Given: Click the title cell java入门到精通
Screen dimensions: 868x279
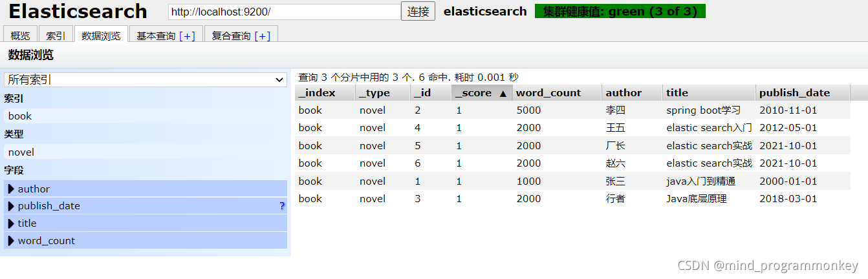Looking at the screenshot, I should [700, 181].
